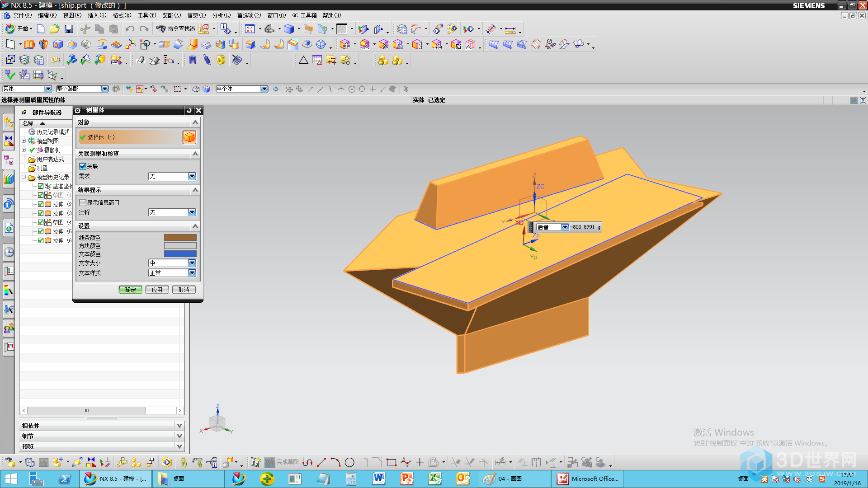Open Word from the Windows taskbar
Screen dimensions: 868x488
click(379, 479)
